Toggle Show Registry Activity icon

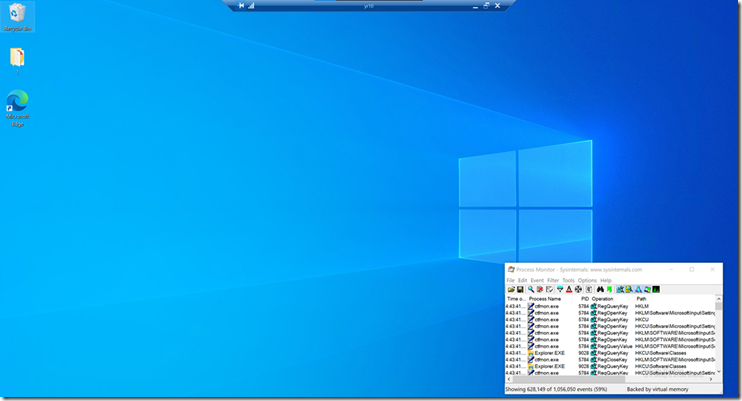[x=620, y=289]
